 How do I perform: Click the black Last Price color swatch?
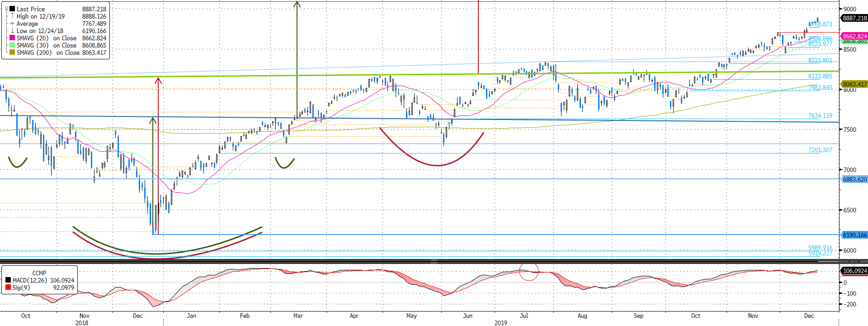click(x=12, y=9)
